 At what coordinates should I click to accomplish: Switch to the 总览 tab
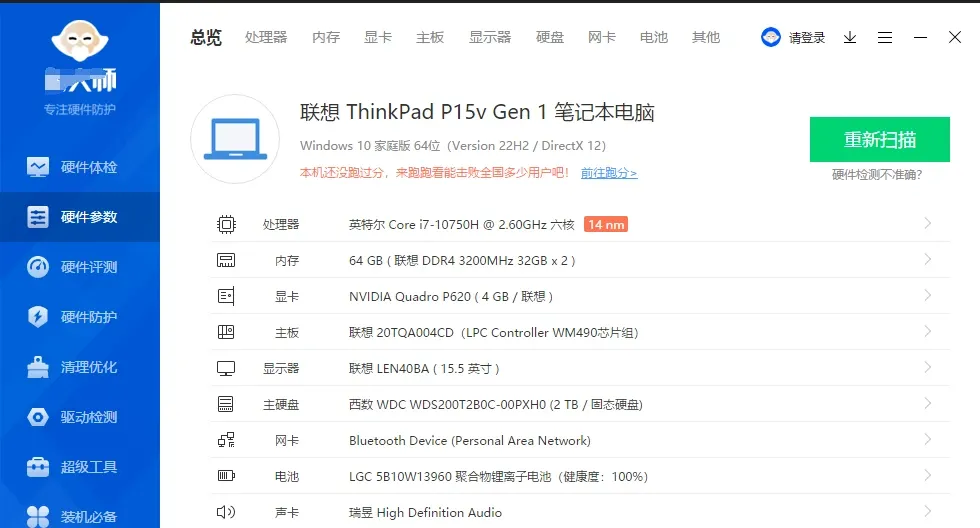(x=206, y=37)
